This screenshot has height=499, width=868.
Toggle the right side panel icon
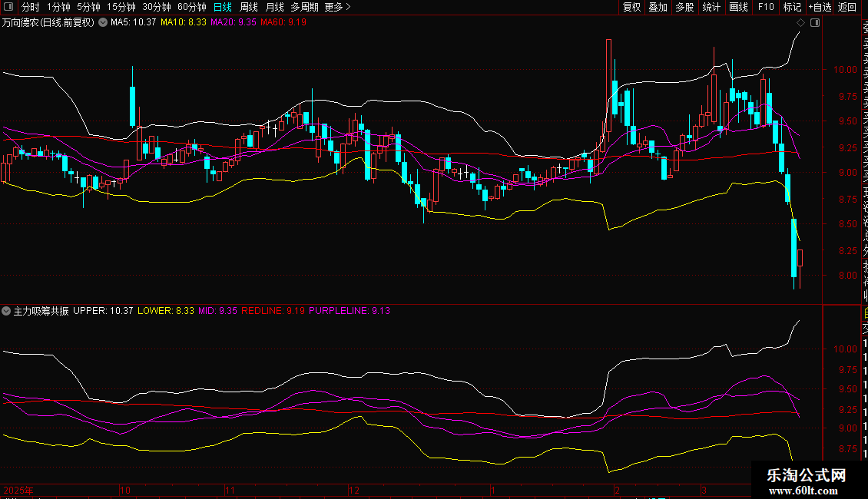point(815,22)
